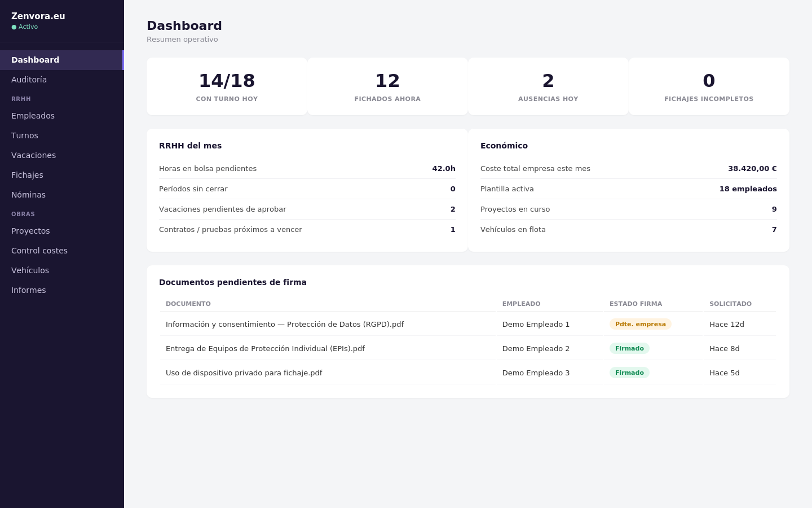Screen dimensions: 812x508
Task: Go to Proyectos page
Action: 61,231
